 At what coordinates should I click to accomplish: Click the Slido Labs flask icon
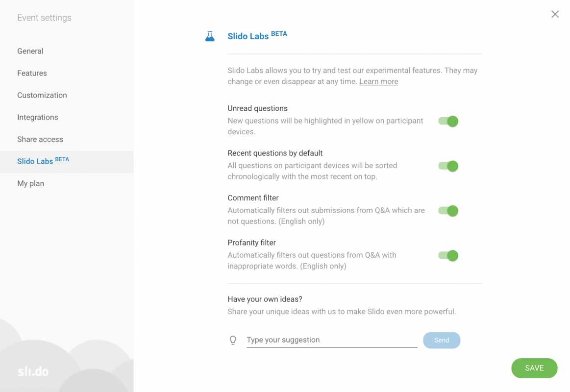point(210,35)
